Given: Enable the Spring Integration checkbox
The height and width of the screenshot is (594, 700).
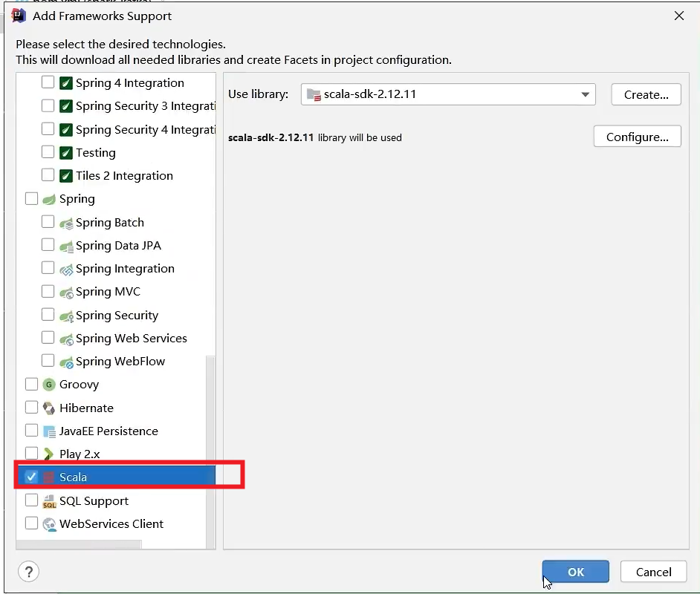Looking at the screenshot, I should click(x=48, y=267).
